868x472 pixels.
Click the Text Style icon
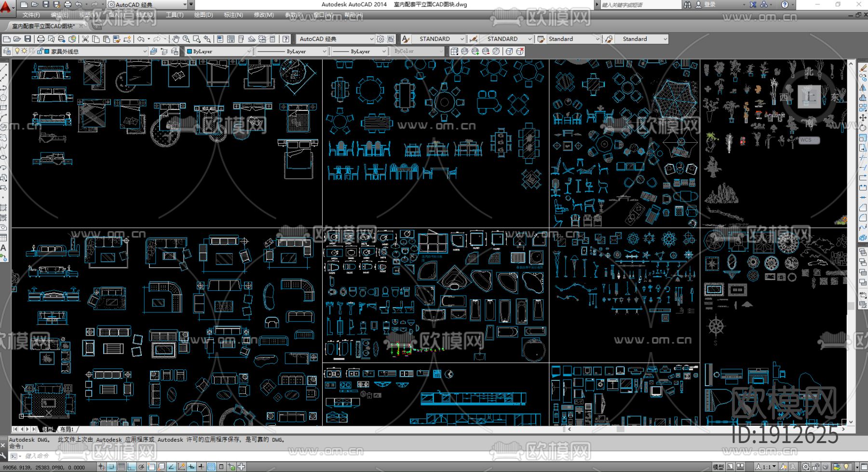[406, 39]
